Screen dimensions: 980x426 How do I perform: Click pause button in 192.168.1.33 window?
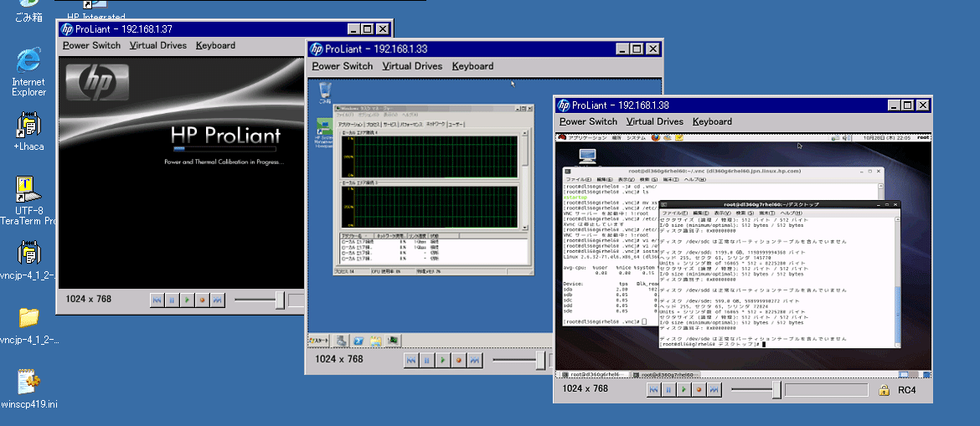[426, 361]
